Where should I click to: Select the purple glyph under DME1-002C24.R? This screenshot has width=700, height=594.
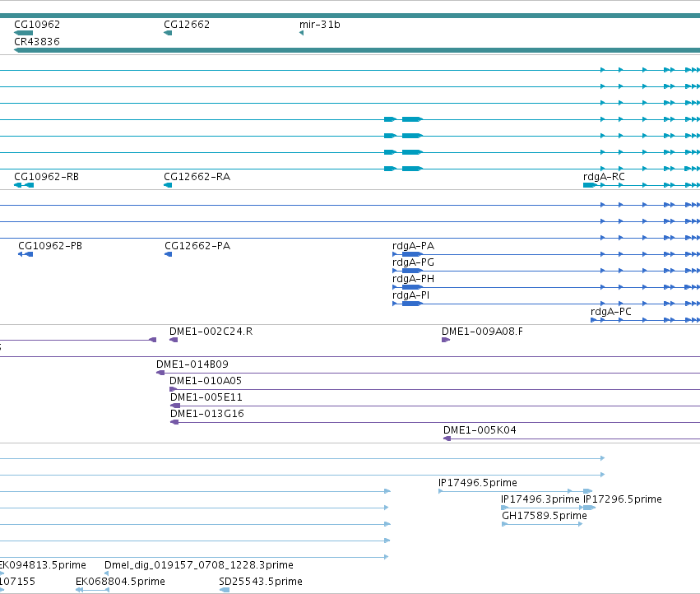click(174, 341)
